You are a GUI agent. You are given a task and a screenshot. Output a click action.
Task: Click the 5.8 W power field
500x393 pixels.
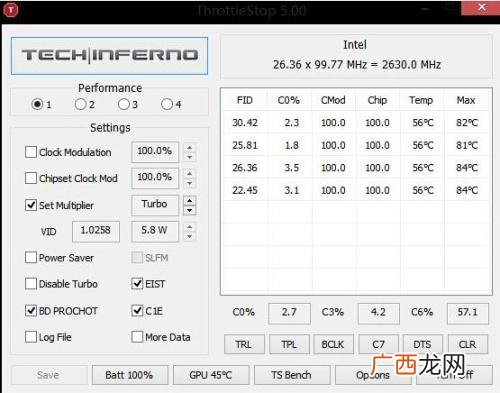pos(155,231)
